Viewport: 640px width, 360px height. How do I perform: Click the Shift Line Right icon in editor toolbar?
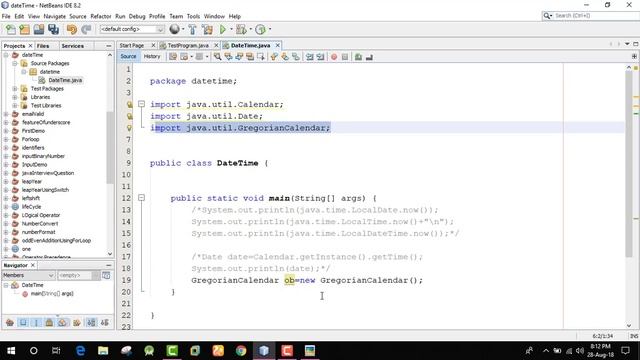[x=320, y=57]
